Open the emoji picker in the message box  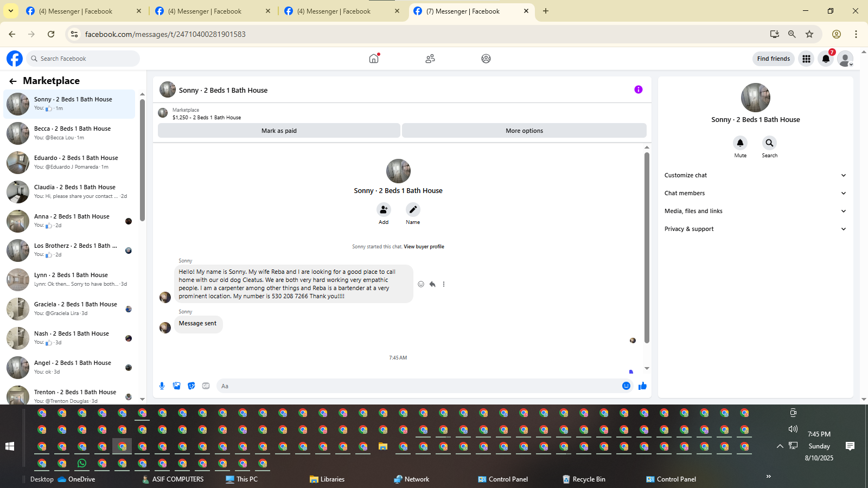click(626, 386)
